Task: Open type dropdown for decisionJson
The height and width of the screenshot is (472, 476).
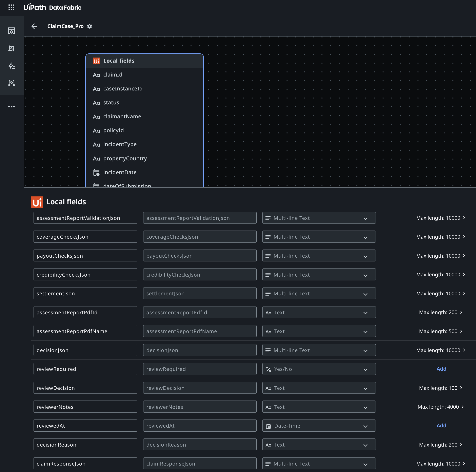Action: click(x=319, y=350)
